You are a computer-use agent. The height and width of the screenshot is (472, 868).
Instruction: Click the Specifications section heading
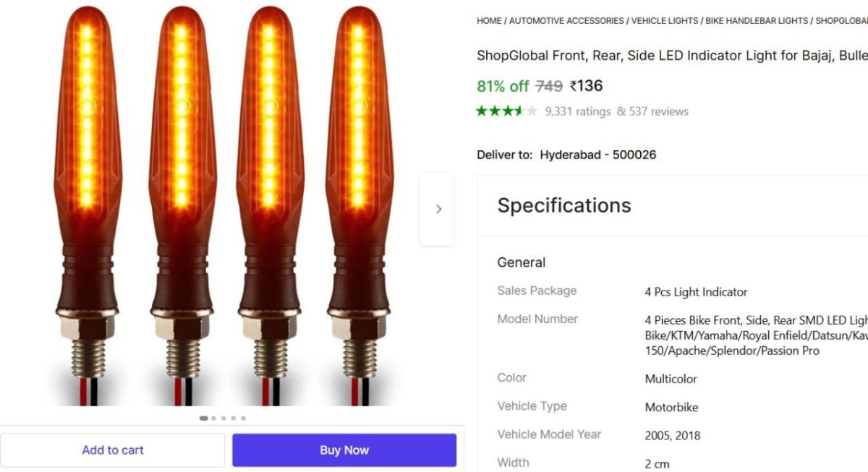[564, 205]
